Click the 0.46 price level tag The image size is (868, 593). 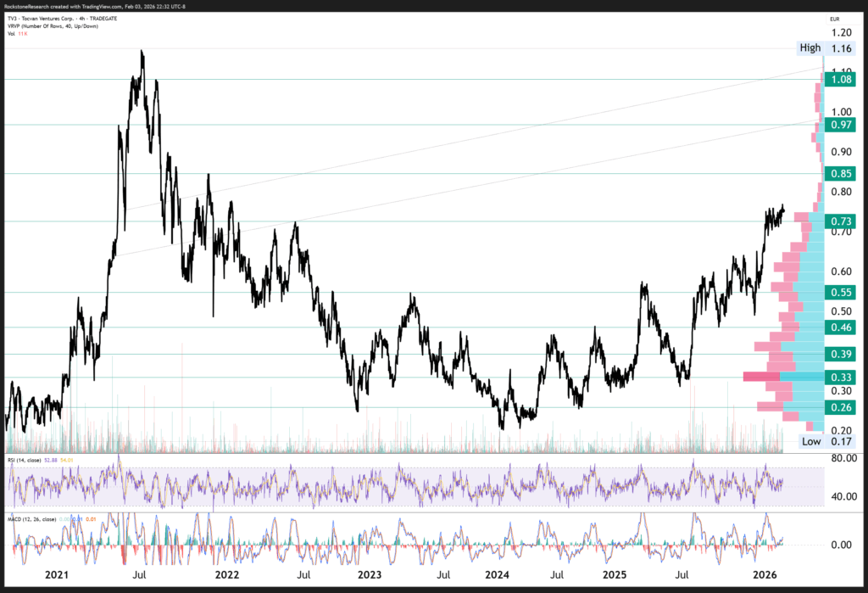pos(841,327)
